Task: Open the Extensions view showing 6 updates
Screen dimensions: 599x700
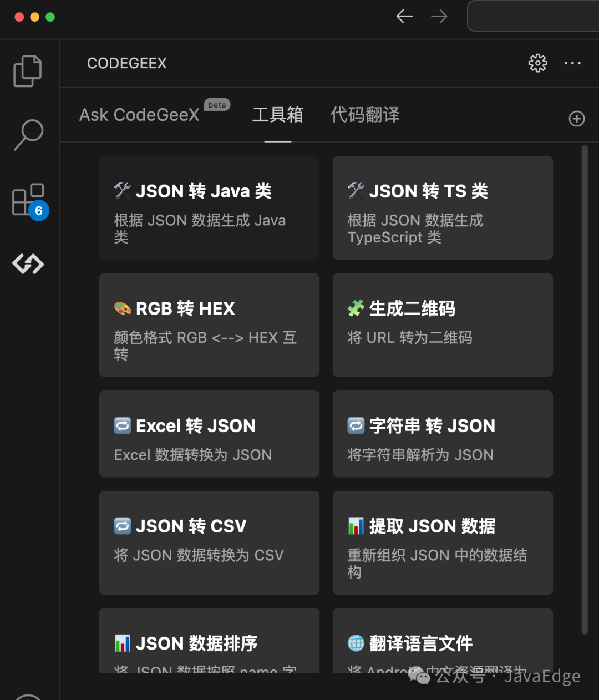Action: (28, 200)
